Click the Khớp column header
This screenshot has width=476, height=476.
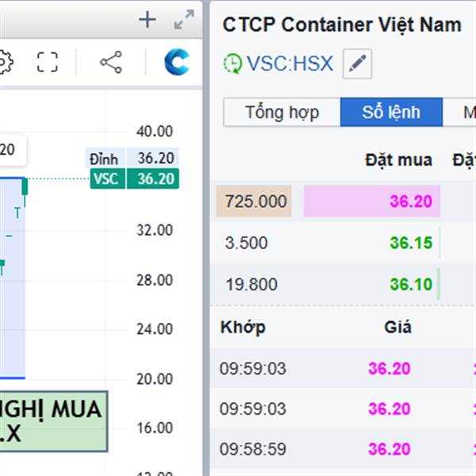point(243,327)
